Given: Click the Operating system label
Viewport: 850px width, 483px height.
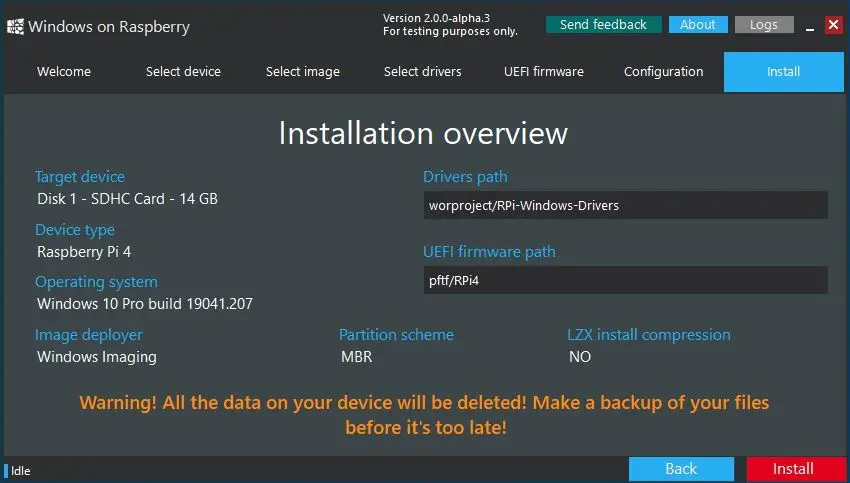Looking at the screenshot, I should pyautogui.click(x=96, y=282).
